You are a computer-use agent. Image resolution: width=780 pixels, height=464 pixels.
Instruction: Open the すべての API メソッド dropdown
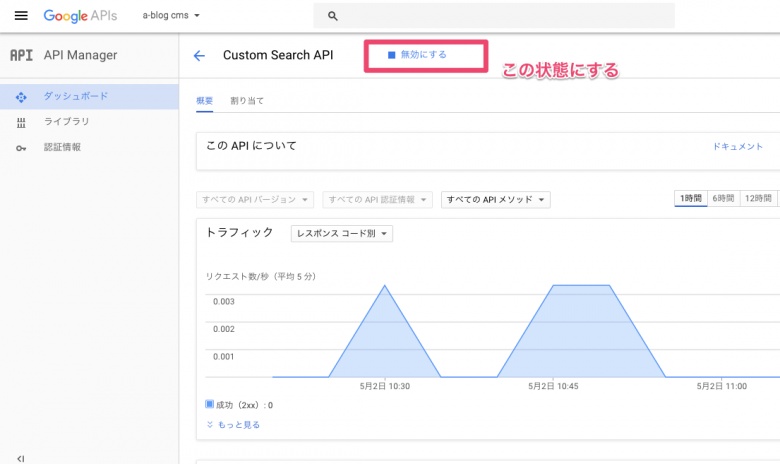[495, 200]
